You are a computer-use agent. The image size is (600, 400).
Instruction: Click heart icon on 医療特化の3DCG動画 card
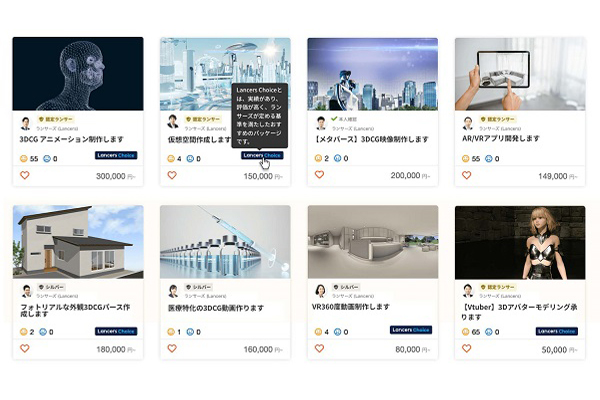click(x=172, y=348)
